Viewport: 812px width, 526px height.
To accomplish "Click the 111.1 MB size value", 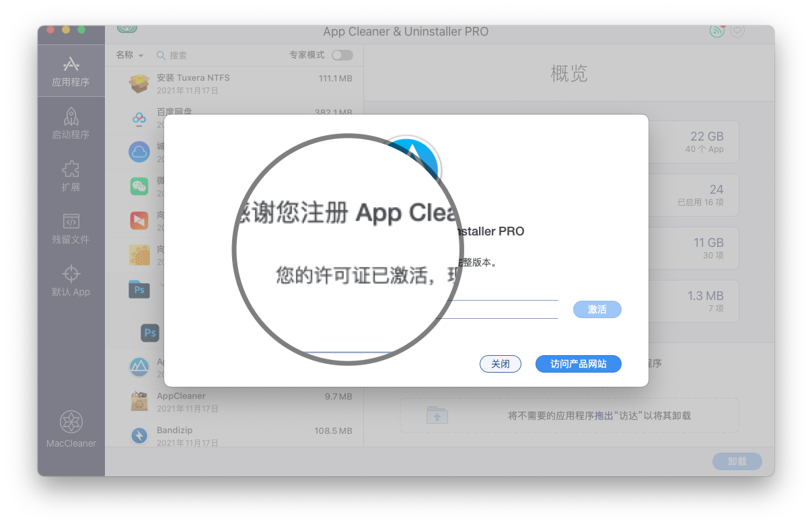I will (x=335, y=79).
